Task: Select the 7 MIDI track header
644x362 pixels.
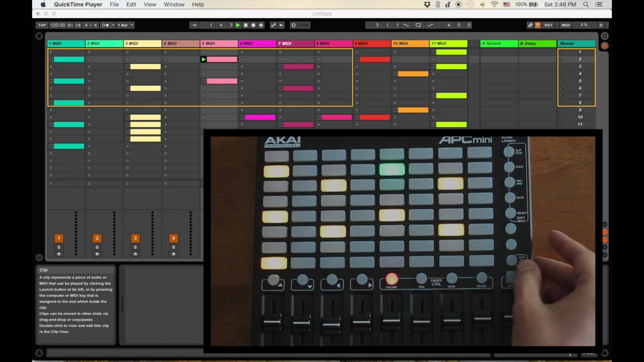Action: [295, 44]
